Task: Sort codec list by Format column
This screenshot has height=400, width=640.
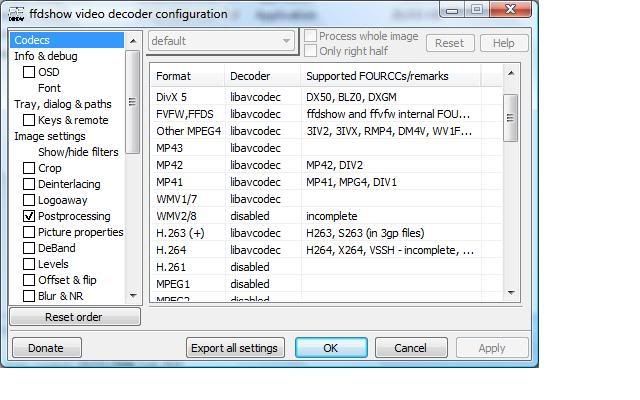Action: click(x=188, y=76)
